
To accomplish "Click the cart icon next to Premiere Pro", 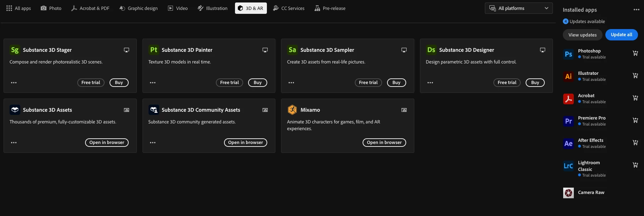I will pyautogui.click(x=635, y=120).
